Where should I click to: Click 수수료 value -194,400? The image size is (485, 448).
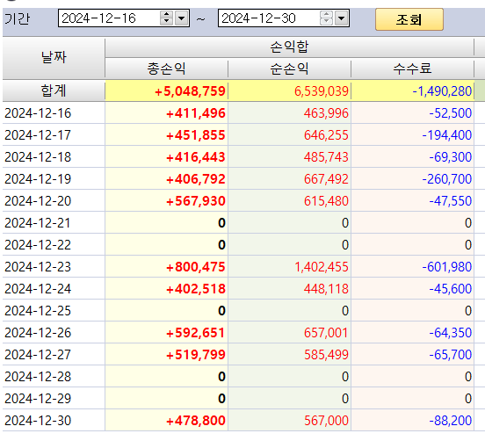pos(447,135)
